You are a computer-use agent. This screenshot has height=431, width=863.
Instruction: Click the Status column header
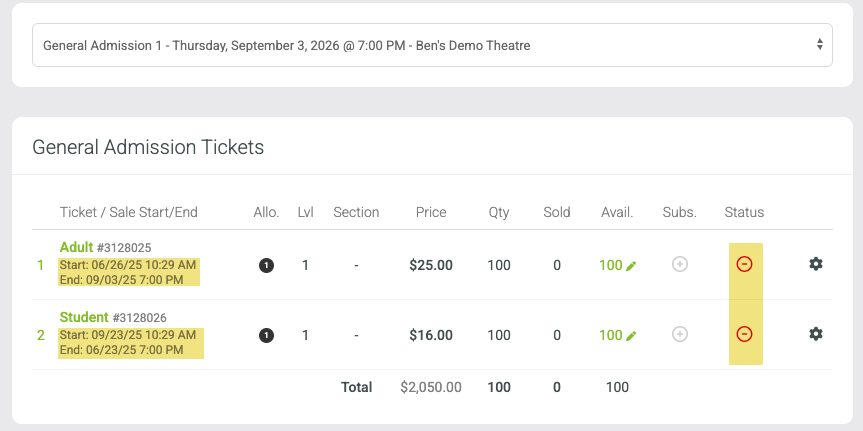744,212
